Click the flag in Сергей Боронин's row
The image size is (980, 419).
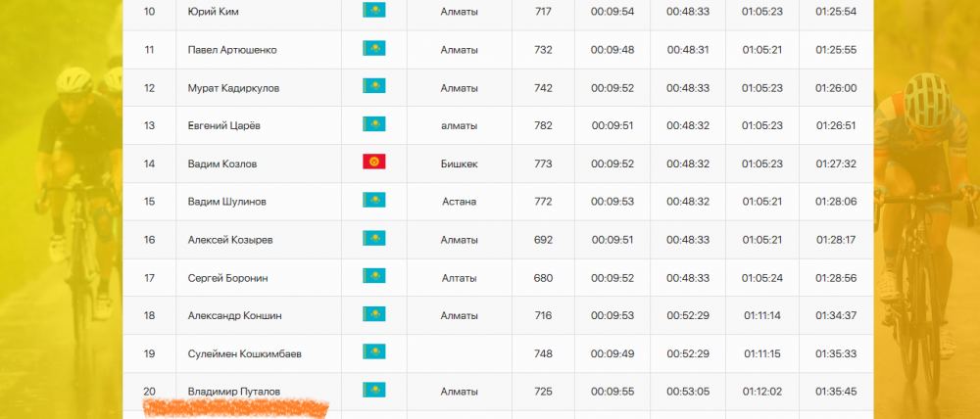coord(373,277)
